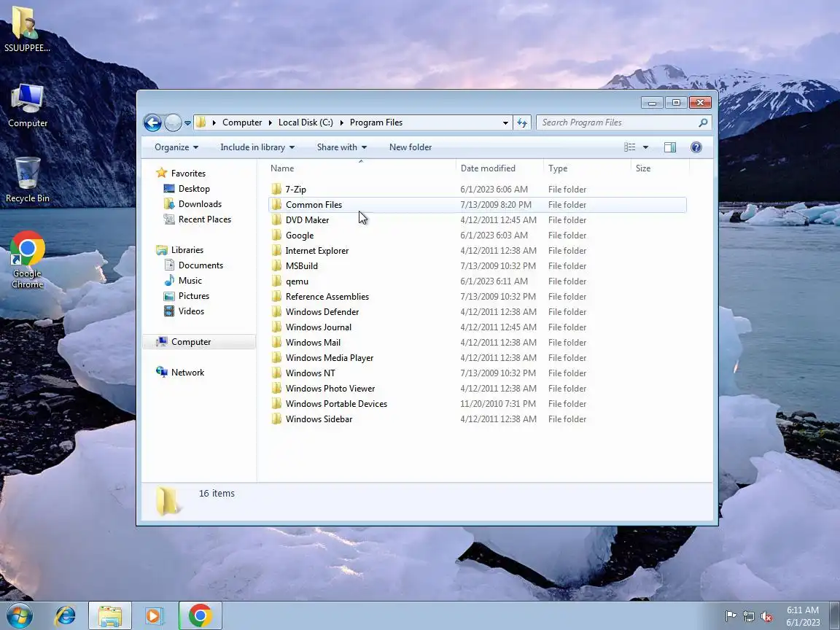Select the Windows Sidebar folder
The image size is (840, 630).
point(319,419)
